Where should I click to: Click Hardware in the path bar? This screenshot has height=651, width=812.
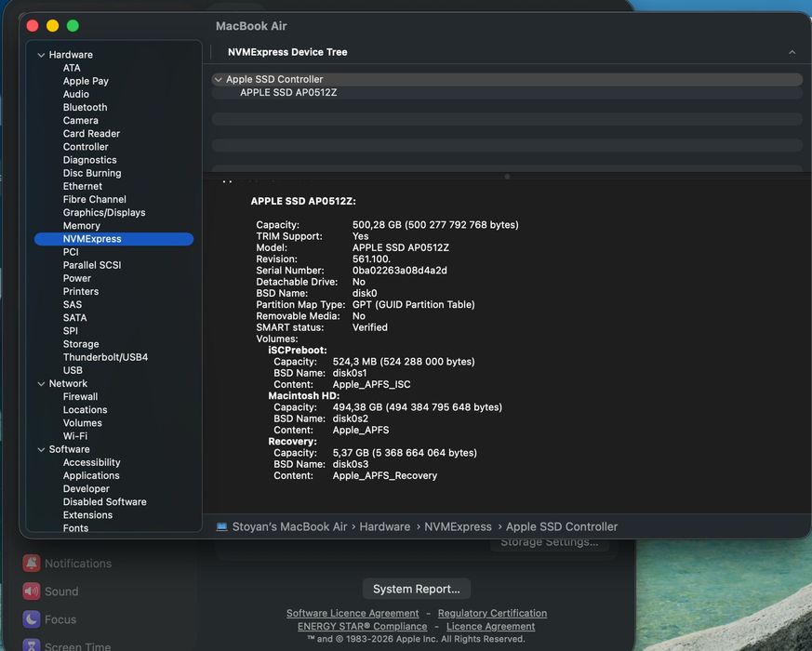[x=385, y=526]
